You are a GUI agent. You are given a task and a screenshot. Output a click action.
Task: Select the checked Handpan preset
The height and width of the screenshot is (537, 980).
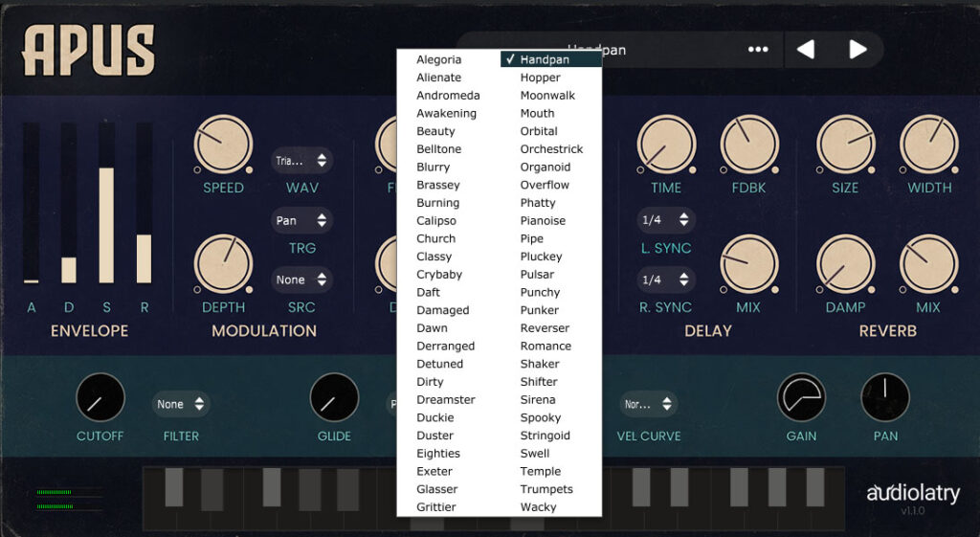point(550,59)
